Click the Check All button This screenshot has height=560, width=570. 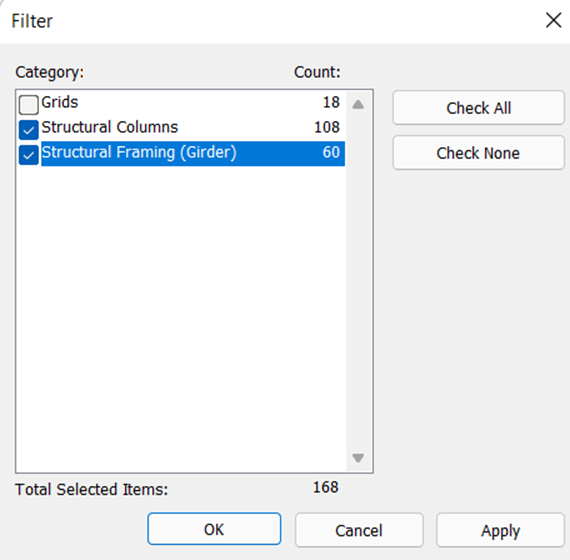pos(478,108)
